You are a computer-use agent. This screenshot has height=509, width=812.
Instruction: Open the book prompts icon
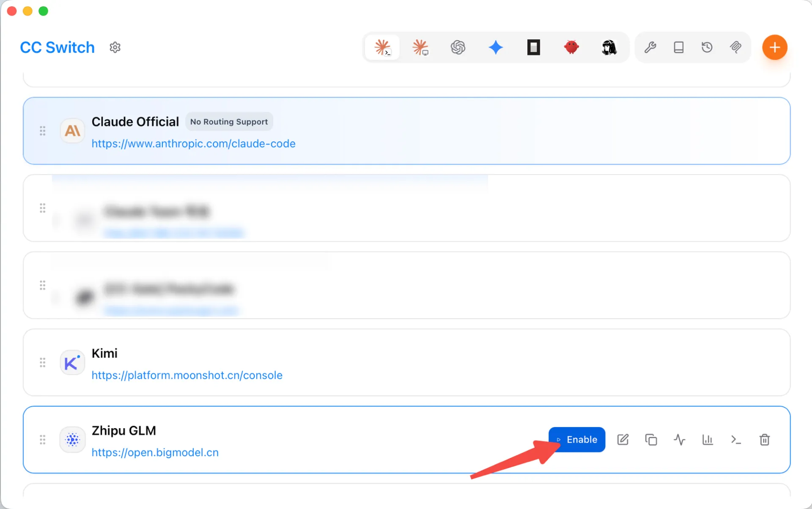679,47
